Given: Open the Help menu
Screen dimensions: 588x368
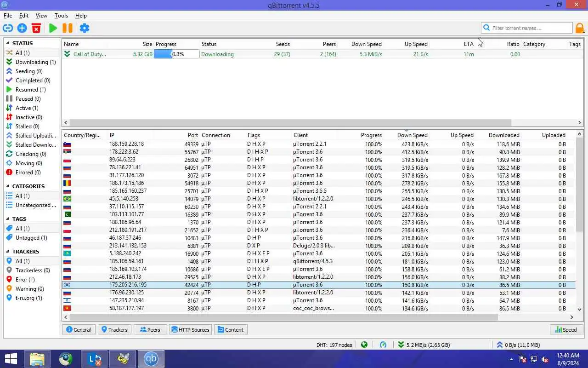Looking at the screenshot, I should click(x=81, y=16).
